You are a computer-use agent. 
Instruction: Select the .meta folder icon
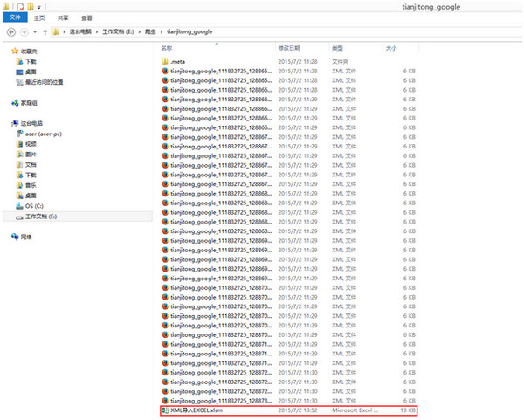(x=164, y=61)
